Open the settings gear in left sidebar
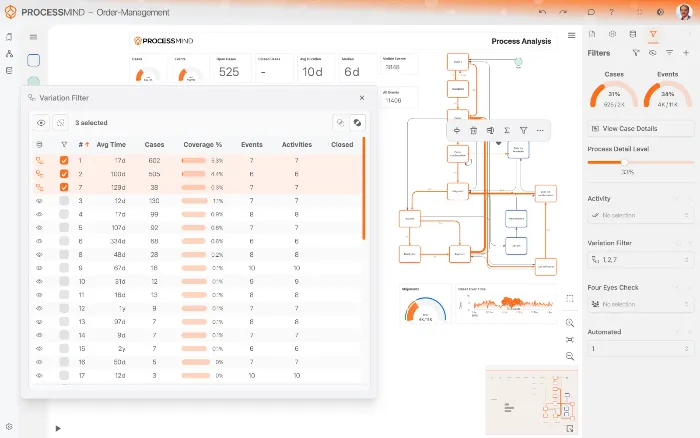 9,427
